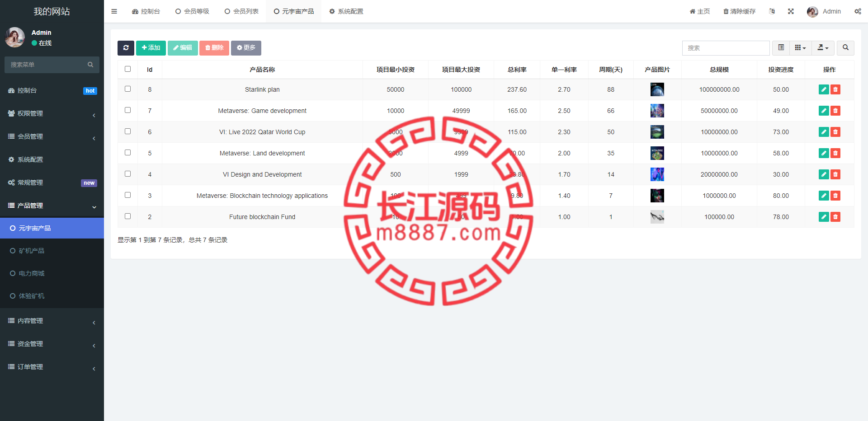Switch to the 控制台 tab
The width and height of the screenshot is (868, 421).
[x=146, y=11]
